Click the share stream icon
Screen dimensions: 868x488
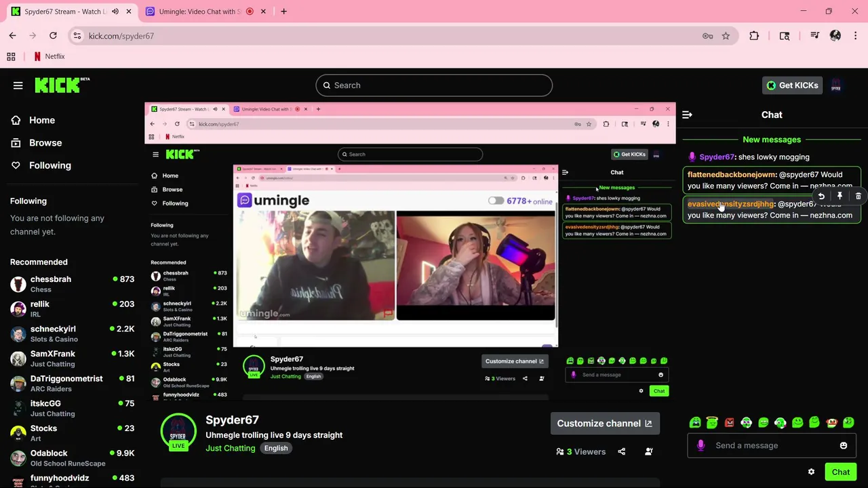click(621, 451)
